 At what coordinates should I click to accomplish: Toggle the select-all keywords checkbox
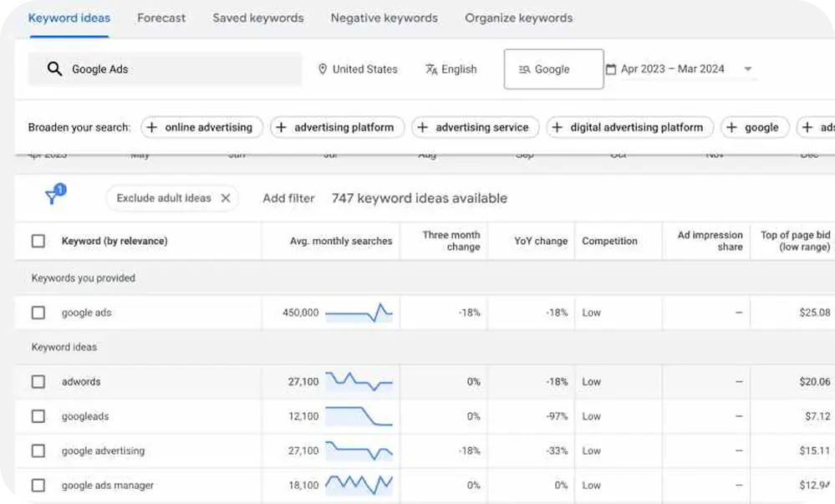[38, 241]
